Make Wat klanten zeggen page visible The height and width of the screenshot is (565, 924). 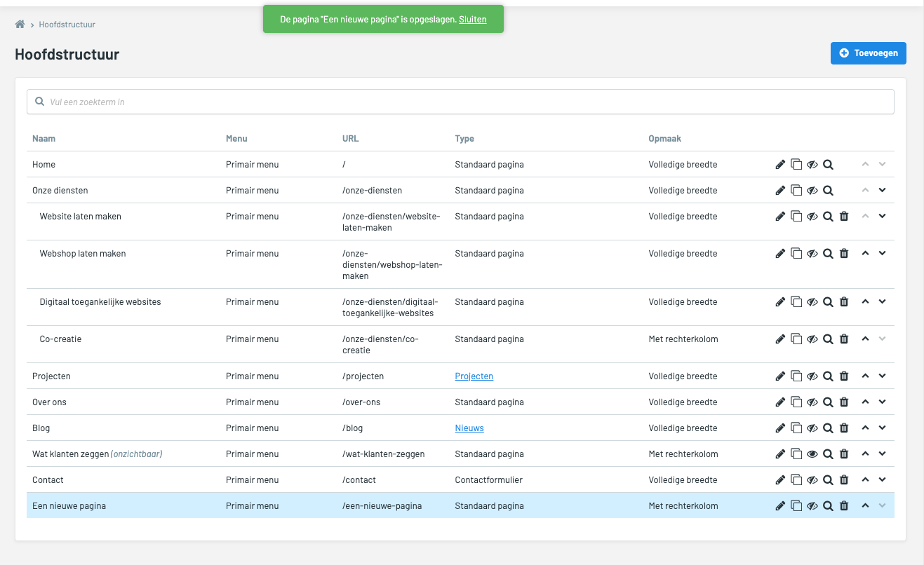[x=812, y=454]
